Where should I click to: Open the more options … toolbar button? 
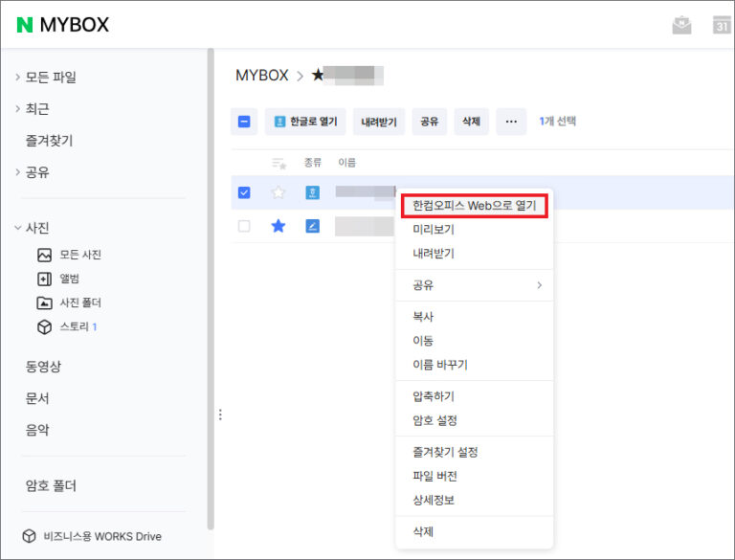(x=511, y=122)
